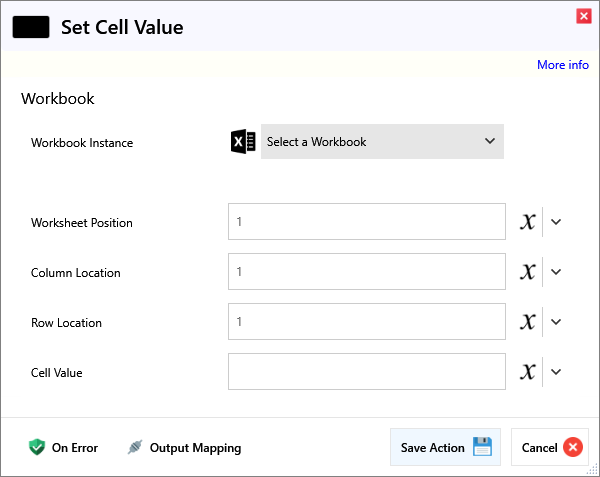Expand the Row Location chevron arrow
Screen dimensions: 600x477
[557, 322]
